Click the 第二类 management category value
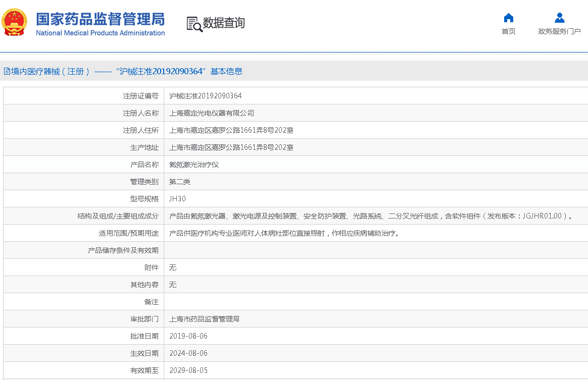 (x=179, y=182)
